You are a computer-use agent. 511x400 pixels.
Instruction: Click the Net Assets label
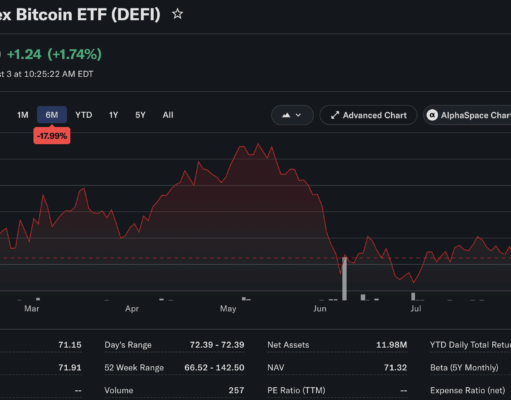[x=288, y=345]
